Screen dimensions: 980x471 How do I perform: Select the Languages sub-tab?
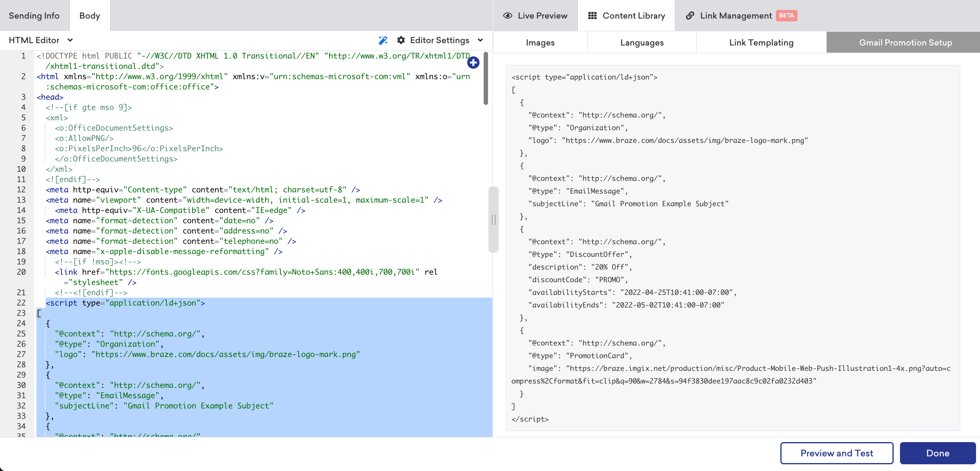point(642,42)
